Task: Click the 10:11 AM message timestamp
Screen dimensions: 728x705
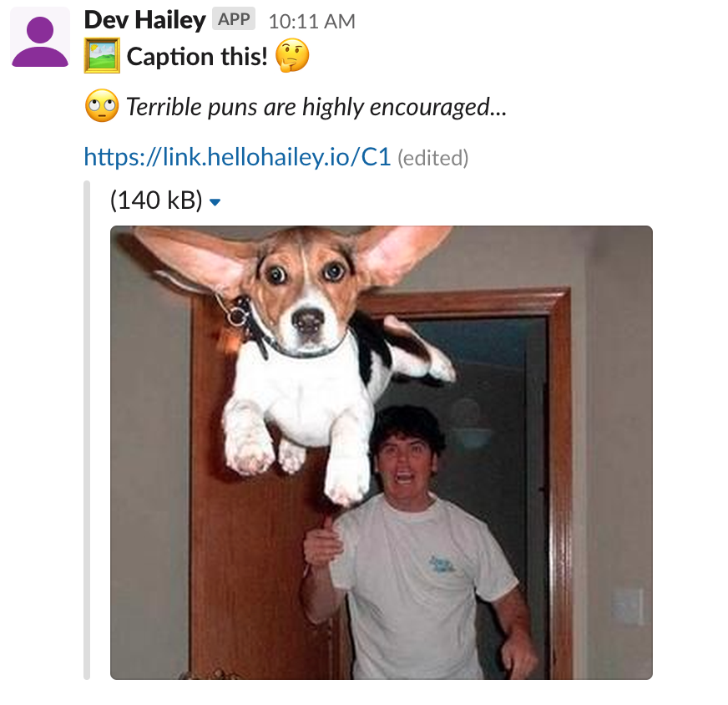Action: coord(311,22)
